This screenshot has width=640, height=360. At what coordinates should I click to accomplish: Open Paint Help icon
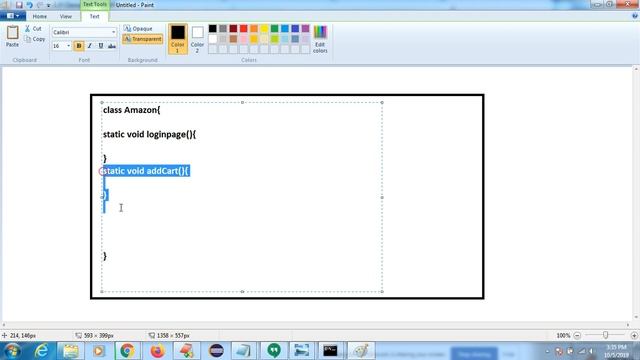coord(635,16)
